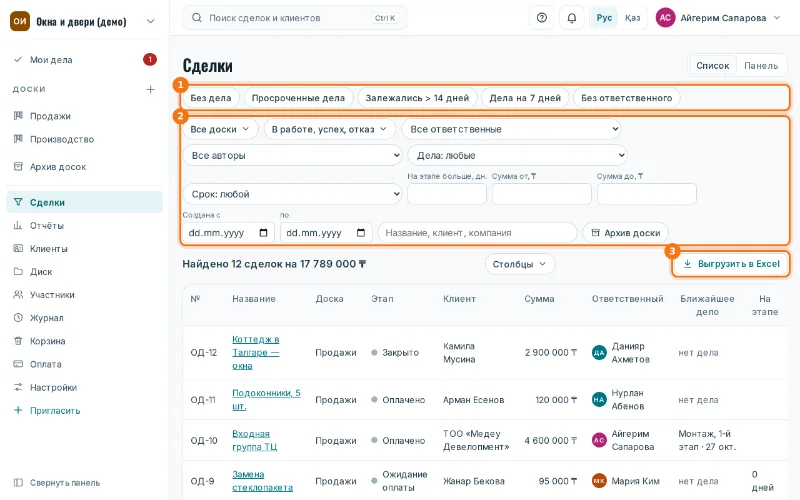Open deal Замена стеклопакета
The width and height of the screenshot is (800, 500).
click(262, 481)
